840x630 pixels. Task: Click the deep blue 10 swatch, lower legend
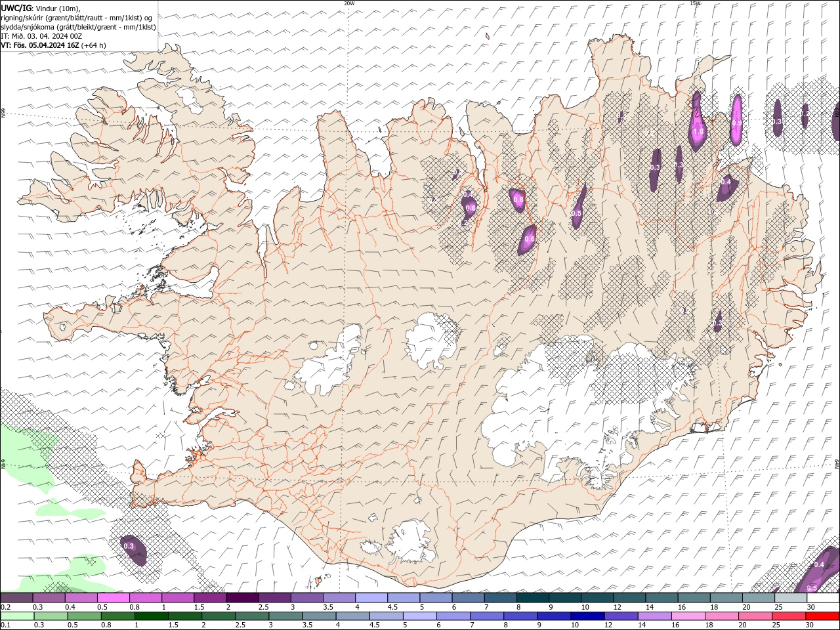click(x=587, y=616)
